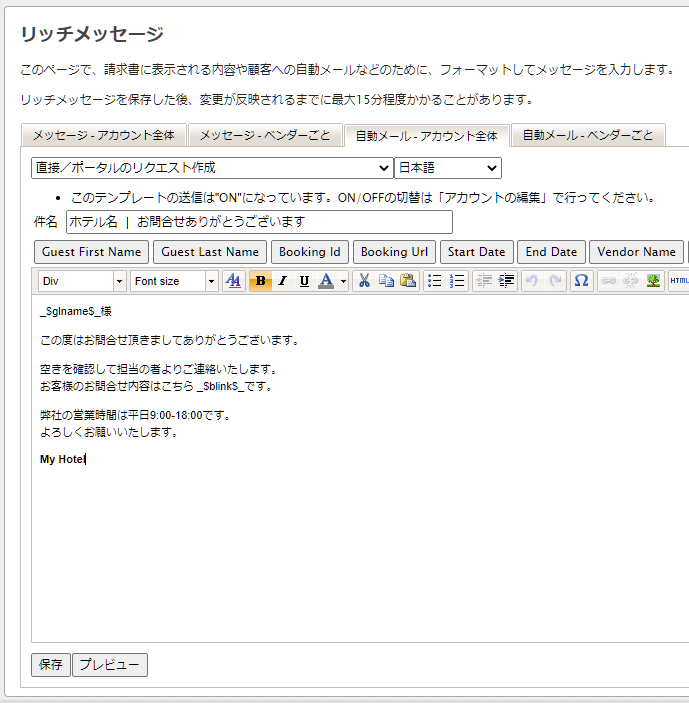Image resolution: width=689 pixels, height=703 pixels.
Task: Insert a numbered list
Action: click(457, 281)
